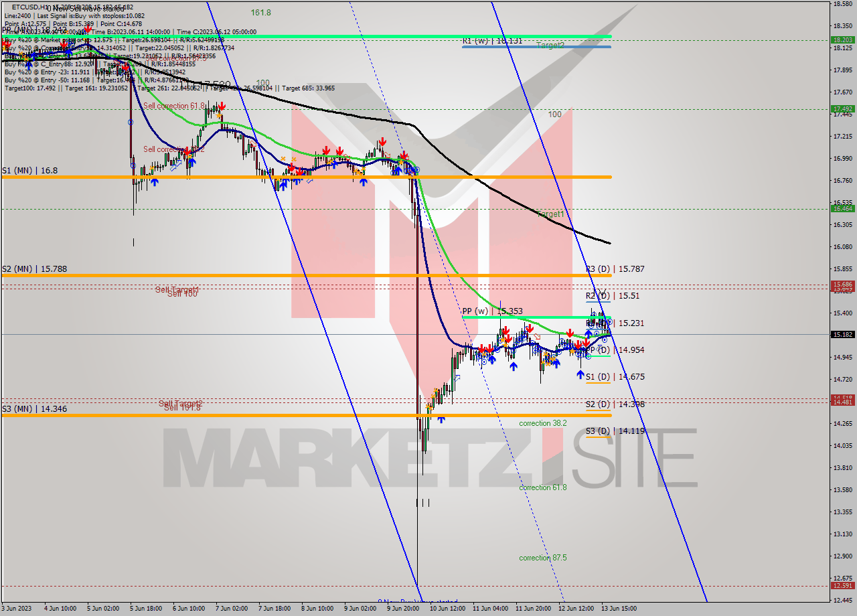
Task: Click the 'PP (D) | 14.954' daily pivot label
Action: pyautogui.click(x=615, y=350)
